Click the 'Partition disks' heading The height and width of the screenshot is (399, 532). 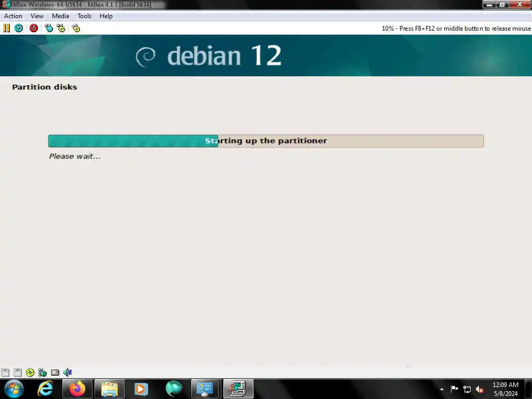[x=45, y=87]
